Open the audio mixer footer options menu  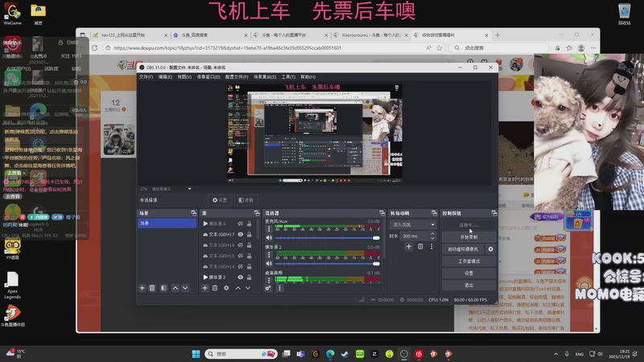(x=279, y=288)
